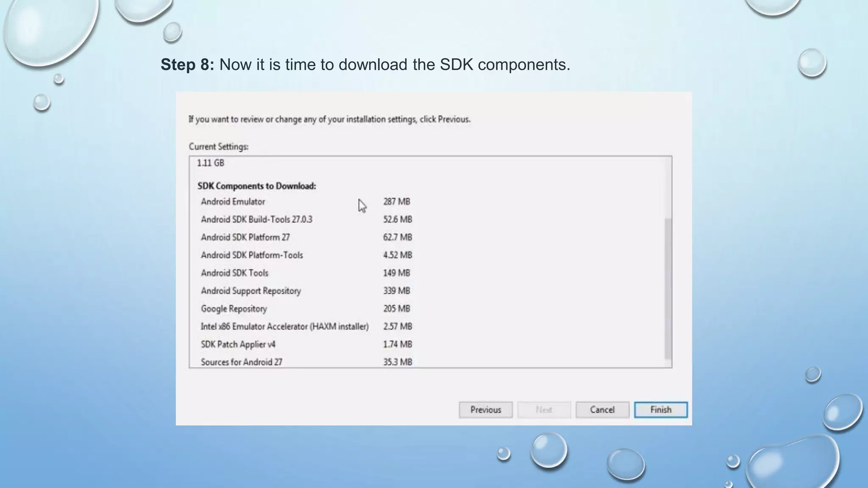This screenshot has width=868, height=488.
Task: Click the 205 MB size value
Action: [x=397, y=308]
